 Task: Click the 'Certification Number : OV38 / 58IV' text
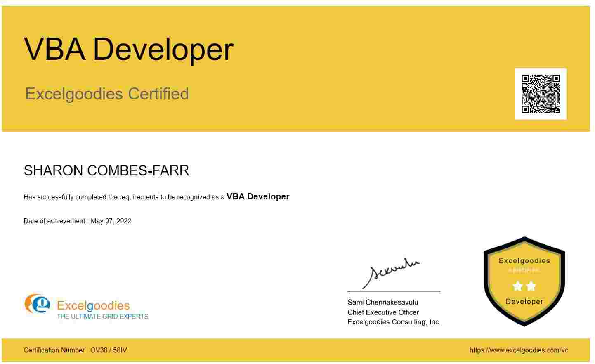coord(76,350)
